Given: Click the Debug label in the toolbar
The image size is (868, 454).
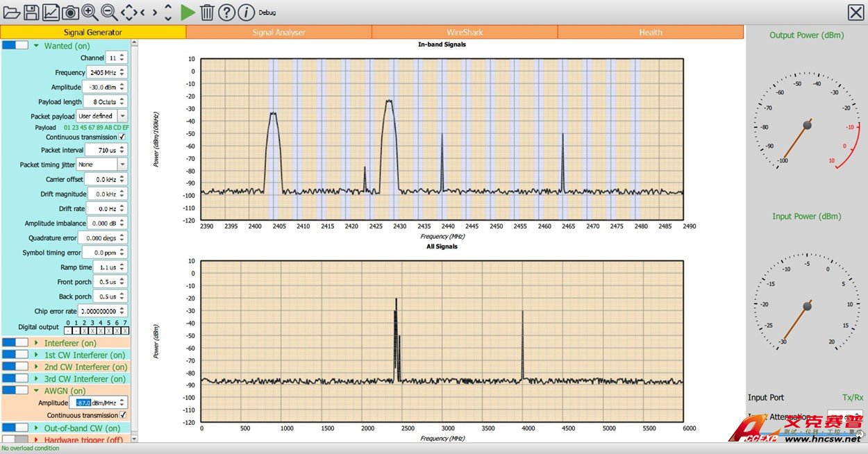Looking at the screenshot, I should coord(267,12).
